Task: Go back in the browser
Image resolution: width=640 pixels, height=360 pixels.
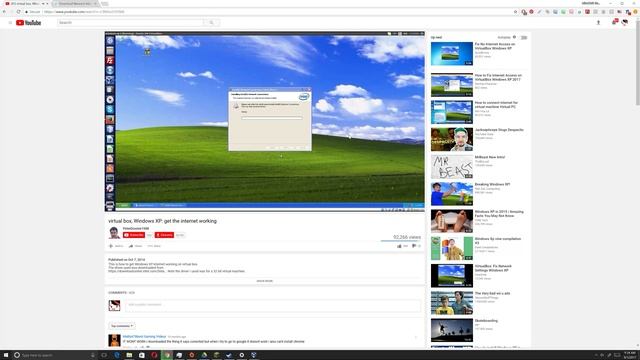Action: coord(4,12)
